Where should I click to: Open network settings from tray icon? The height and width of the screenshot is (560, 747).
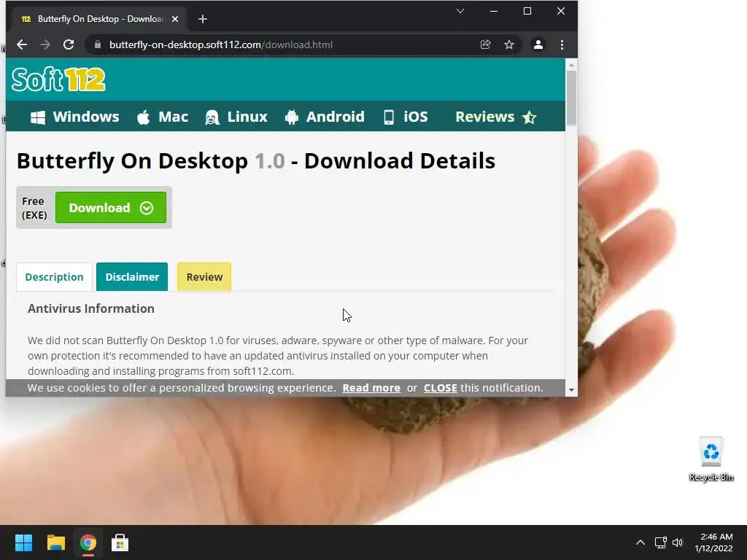[660, 542]
